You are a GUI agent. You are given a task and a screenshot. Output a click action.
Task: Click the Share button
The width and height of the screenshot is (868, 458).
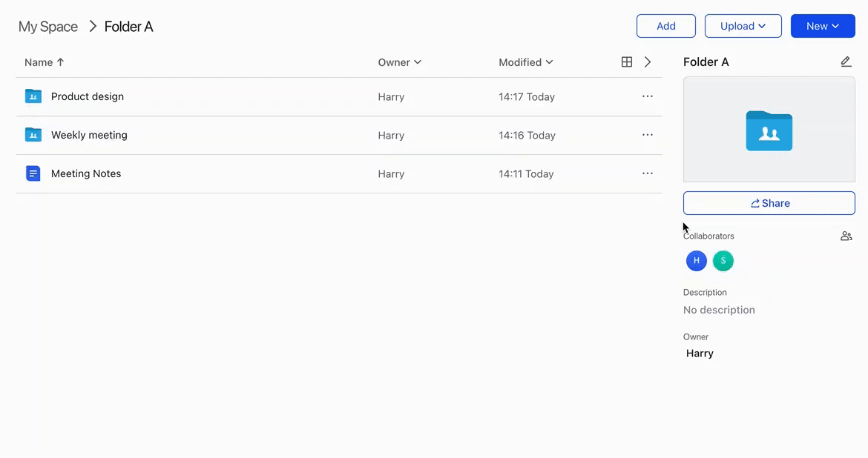click(769, 203)
